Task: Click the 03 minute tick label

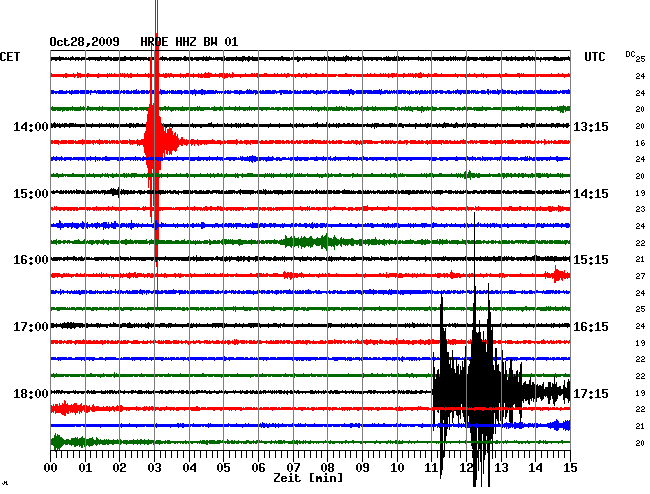Action: pos(154,468)
